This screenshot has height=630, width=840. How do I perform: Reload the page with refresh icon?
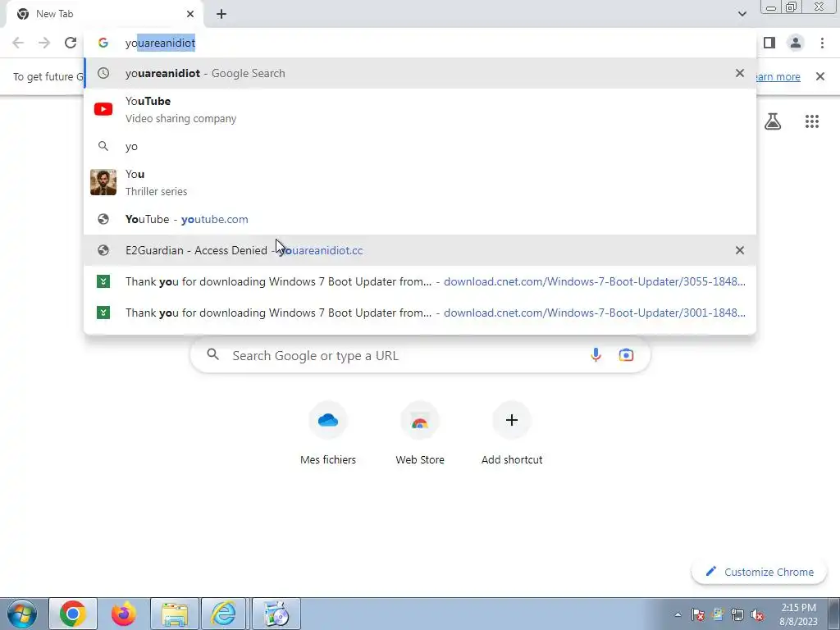point(71,43)
